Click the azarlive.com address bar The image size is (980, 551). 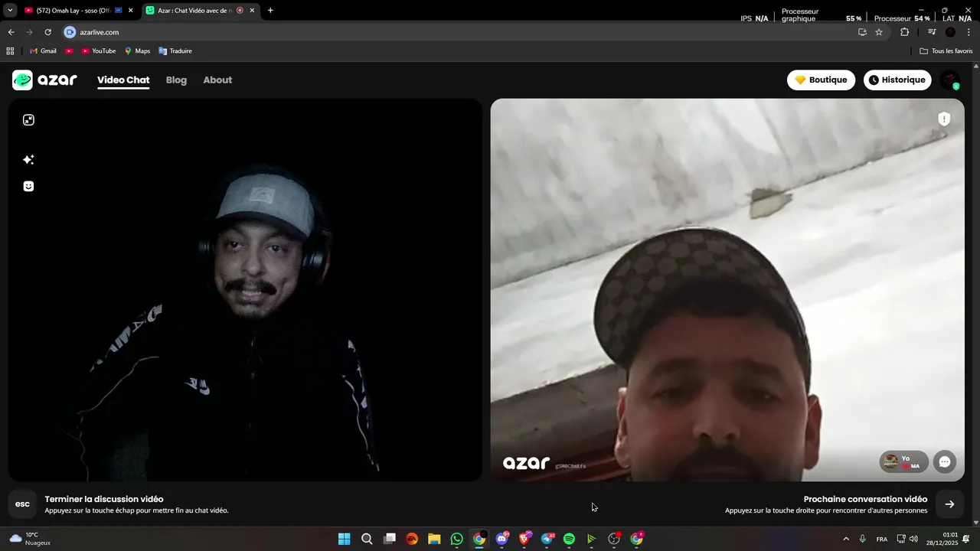[x=459, y=32]
